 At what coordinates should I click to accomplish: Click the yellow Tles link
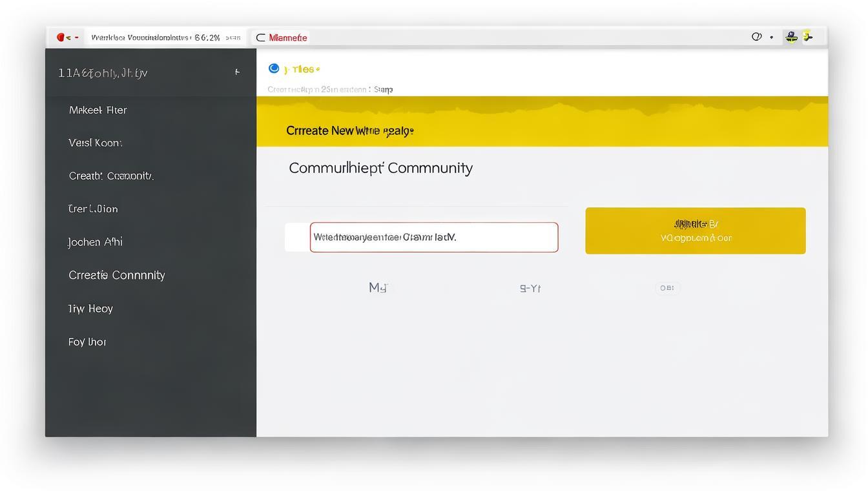click(302, 69)
